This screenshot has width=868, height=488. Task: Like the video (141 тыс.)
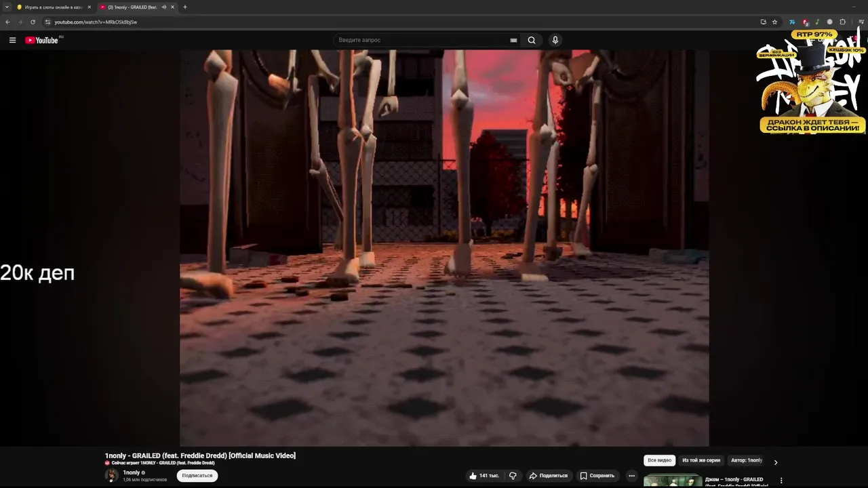(x=484, y=476)
